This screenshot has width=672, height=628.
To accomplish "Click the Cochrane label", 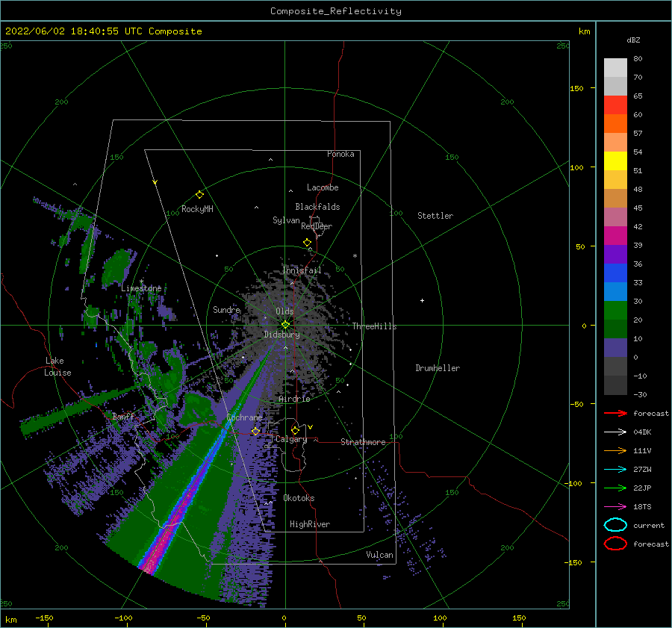I will (244, 417).
